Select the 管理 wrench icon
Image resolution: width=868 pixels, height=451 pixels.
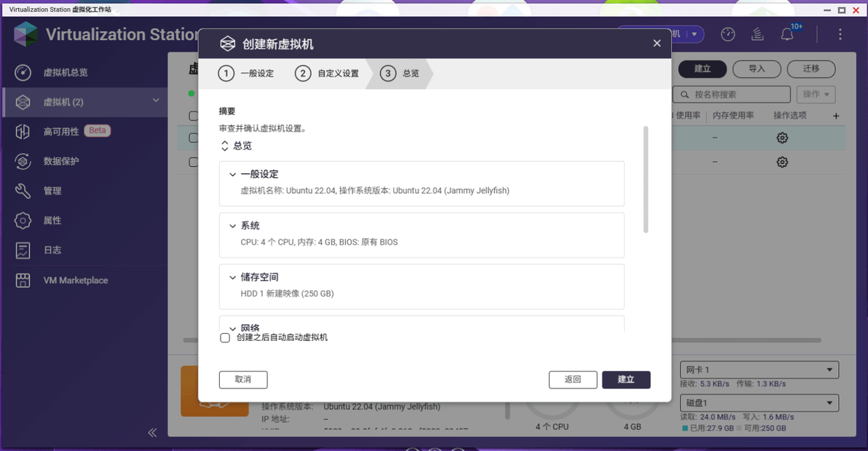pyautogui.click(x=23, y=191)
